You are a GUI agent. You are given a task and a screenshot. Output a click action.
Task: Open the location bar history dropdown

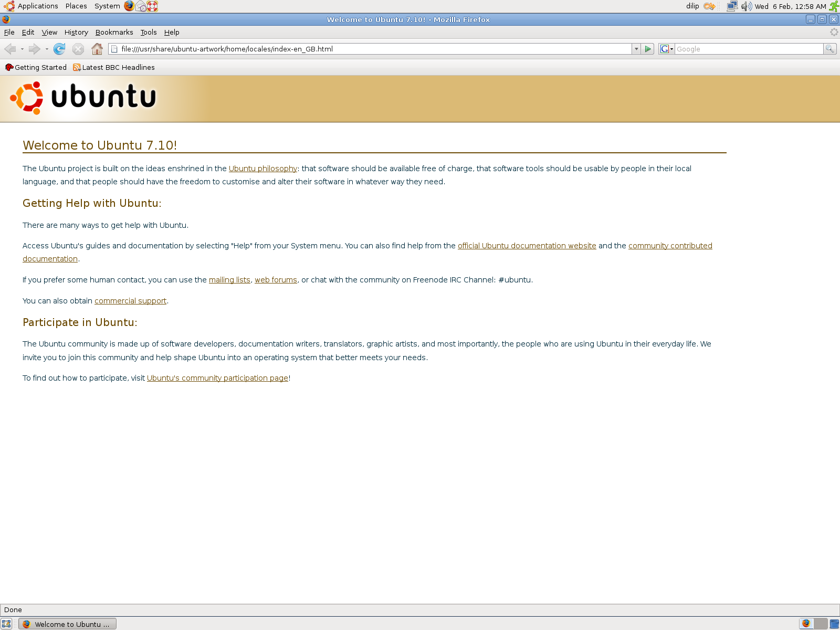(x=636, y=49)
